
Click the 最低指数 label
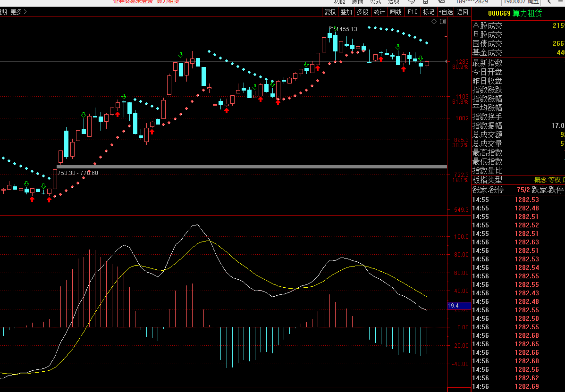pyautogui.click(x=487, y=162)
